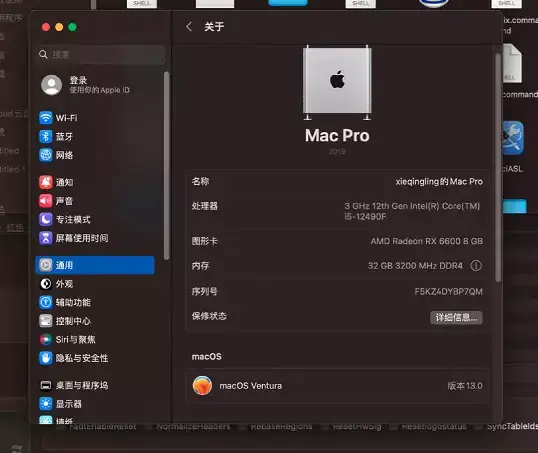Click the Mac Pro heading text

click(x=337, y=136)
